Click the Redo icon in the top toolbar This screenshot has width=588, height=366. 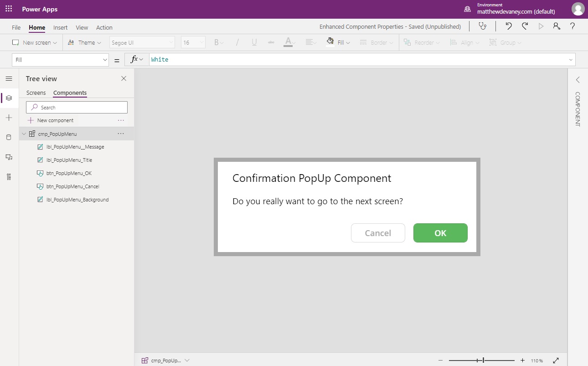525,26
